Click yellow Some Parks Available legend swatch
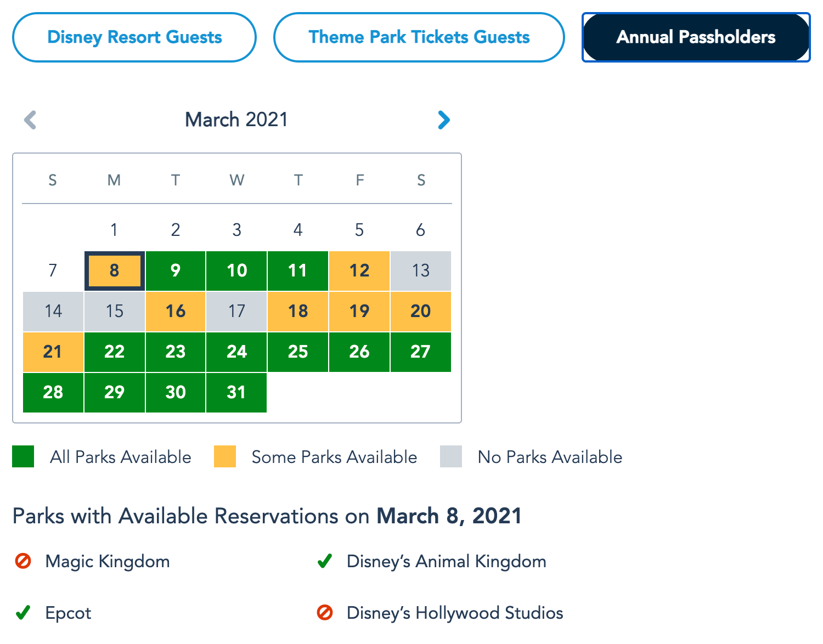The width and height of the screenshot is (823, 644). click(x=225, y=456)
